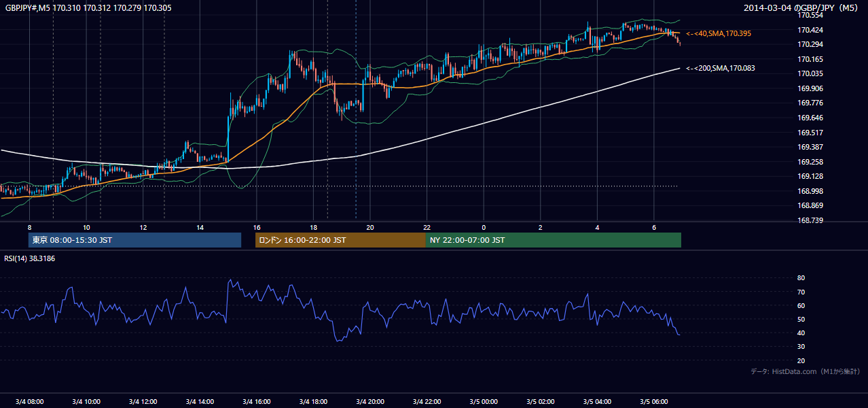Click the 3/4 20:00 time axis label
Viewport: 868px width, 408px height.
pos(370,401)
